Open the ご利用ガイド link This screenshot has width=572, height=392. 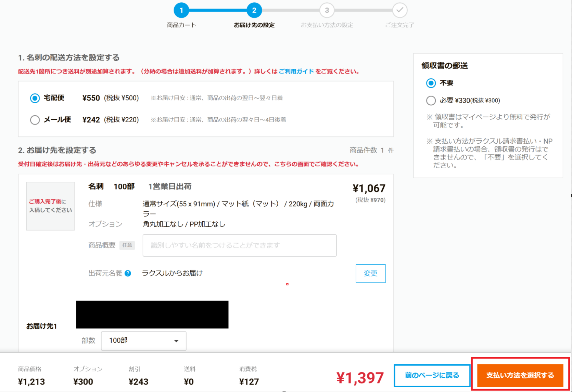click(x=296, y=71)
